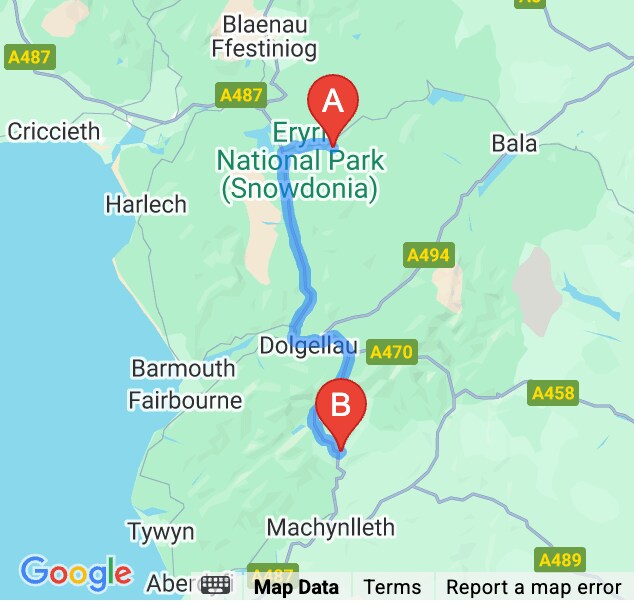Screen dimensions: 638x604
Task: Select the Machynlleth town label
Action: pyautogui.click(x=330, y=528)
